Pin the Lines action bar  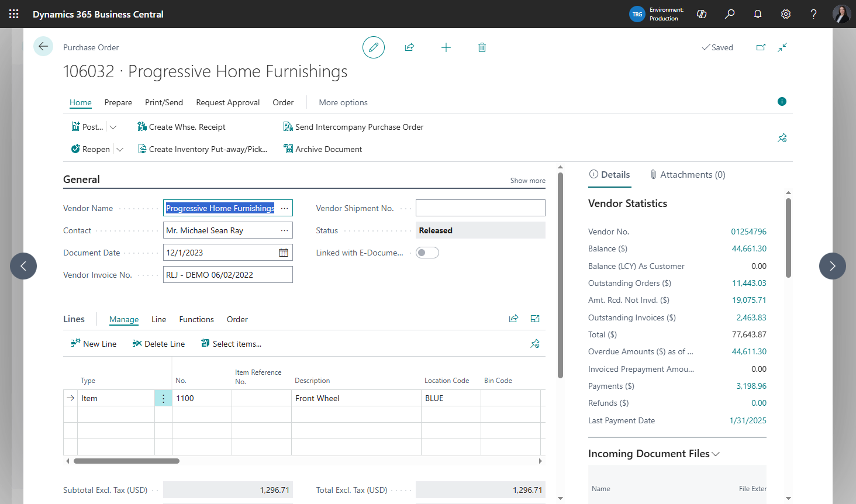[535, 344]
